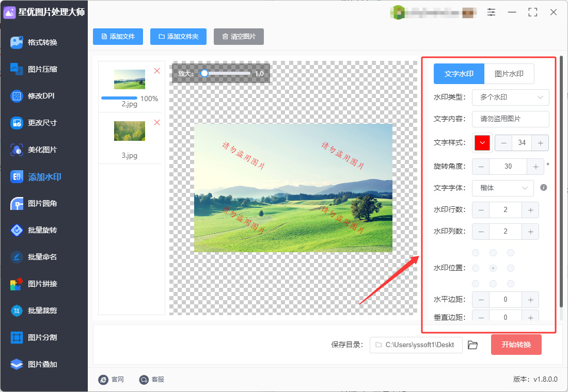Select bottom-right watermark position

pos(510,283)
